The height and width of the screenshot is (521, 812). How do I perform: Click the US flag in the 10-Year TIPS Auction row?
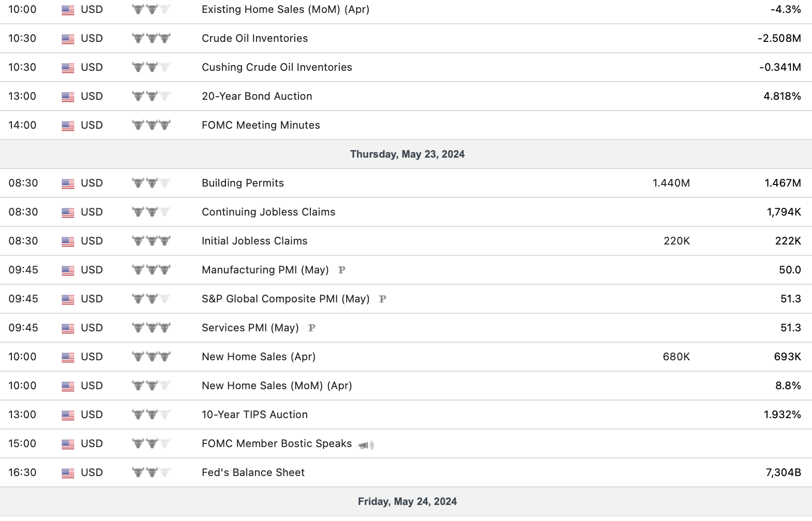[68, 415]
